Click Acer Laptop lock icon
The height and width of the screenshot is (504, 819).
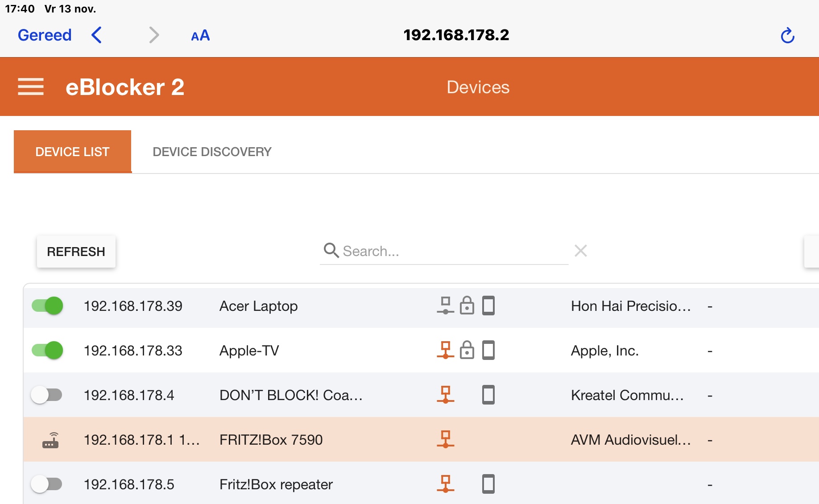(467, 306)
